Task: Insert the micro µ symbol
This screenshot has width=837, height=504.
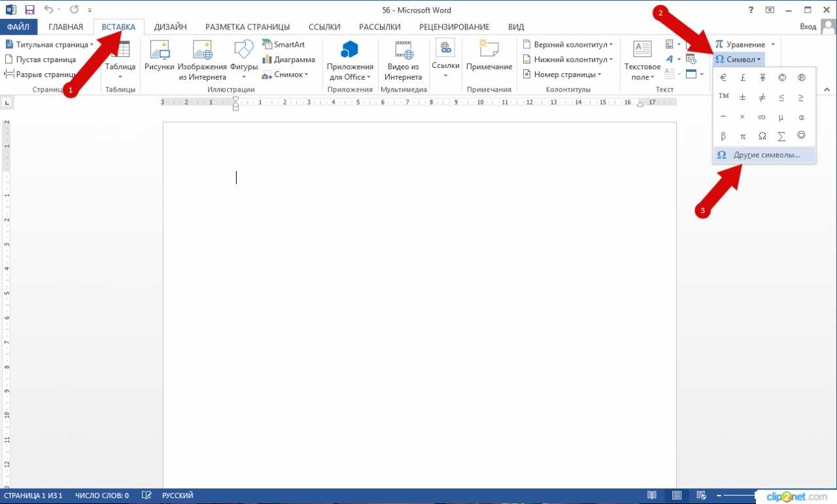Action: coord(782,117)
